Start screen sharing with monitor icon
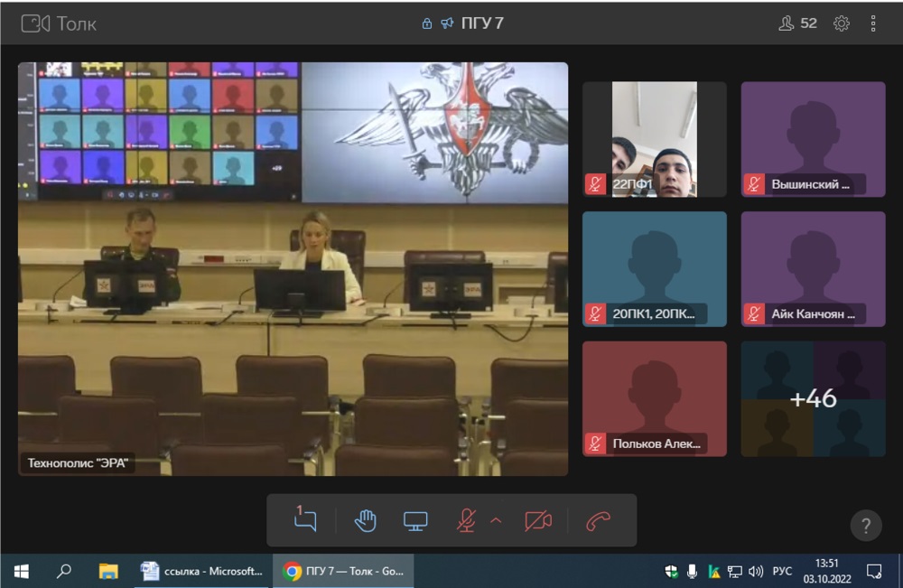 pyautogui.click(x=415, y=520)
